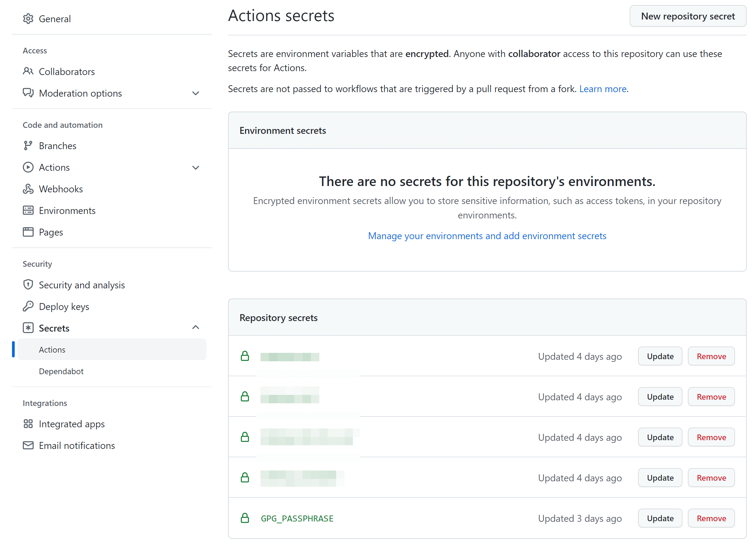The image size is (756, 544).
Task: Click the envelope icon for Email notifications
Action: point(28,445)
